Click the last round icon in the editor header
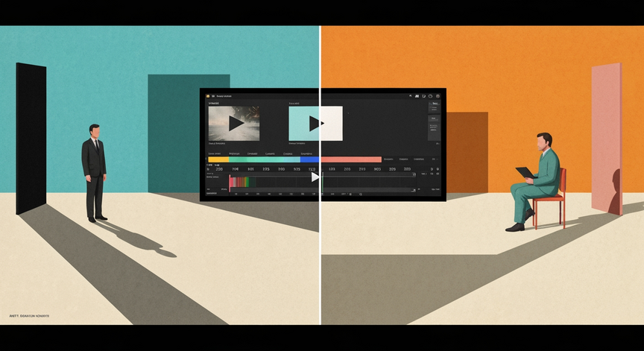 point(438,96)
